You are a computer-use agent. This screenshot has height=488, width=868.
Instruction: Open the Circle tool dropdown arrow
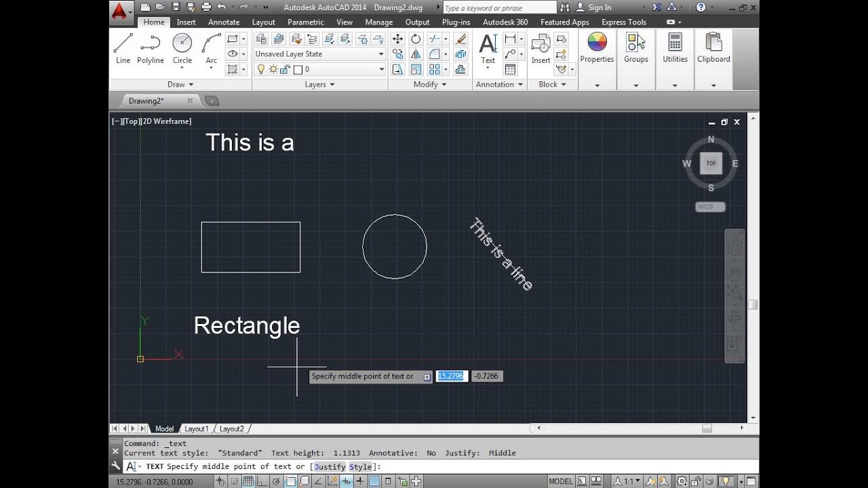pyautogui.click(x=182, y=68)
